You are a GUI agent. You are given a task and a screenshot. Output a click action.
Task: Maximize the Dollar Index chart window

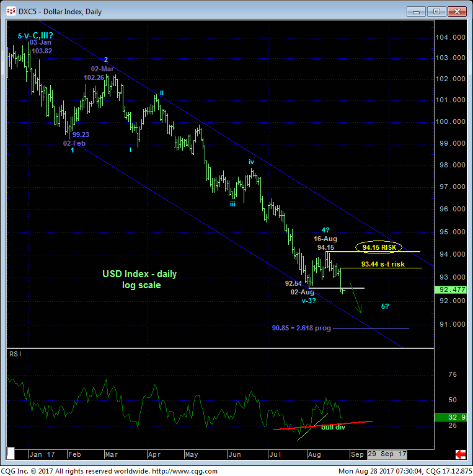[436, 12]
